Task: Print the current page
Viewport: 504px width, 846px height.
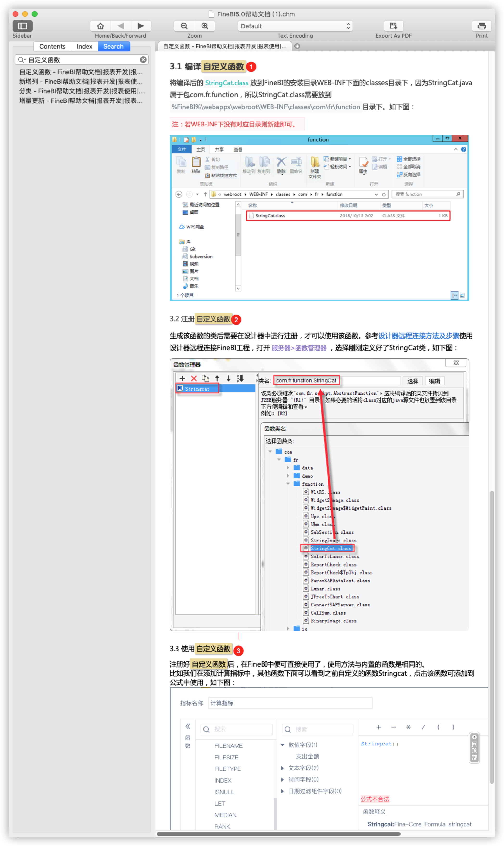Action: coord(482,26)
